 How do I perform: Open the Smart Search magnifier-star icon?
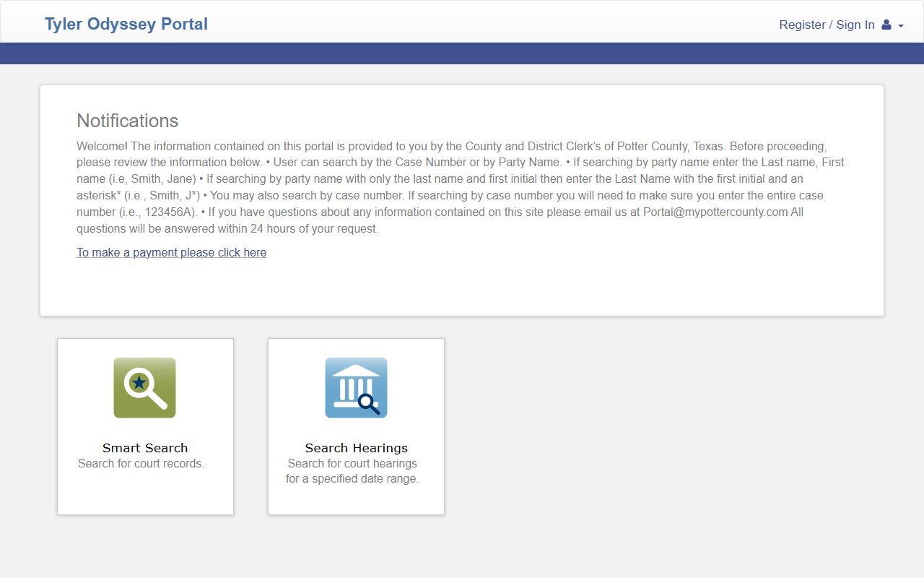point(144,387)
